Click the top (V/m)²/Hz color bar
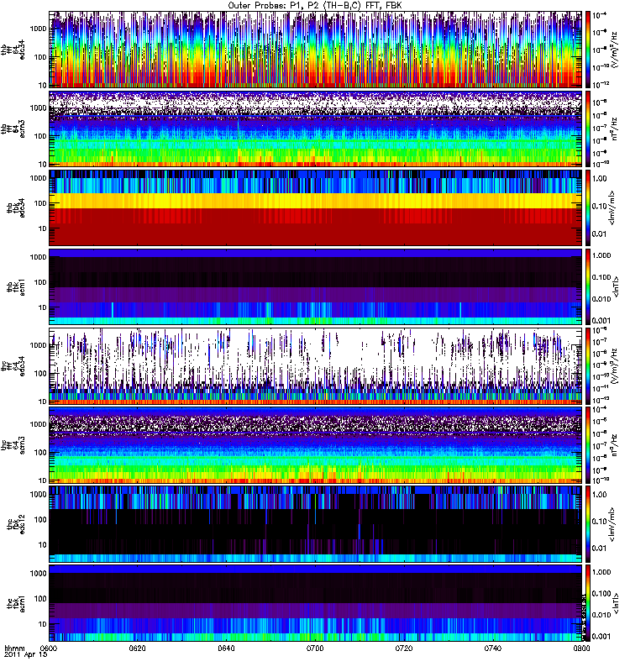The height and width of the screenshot is (672, 630). click(588, 50)
